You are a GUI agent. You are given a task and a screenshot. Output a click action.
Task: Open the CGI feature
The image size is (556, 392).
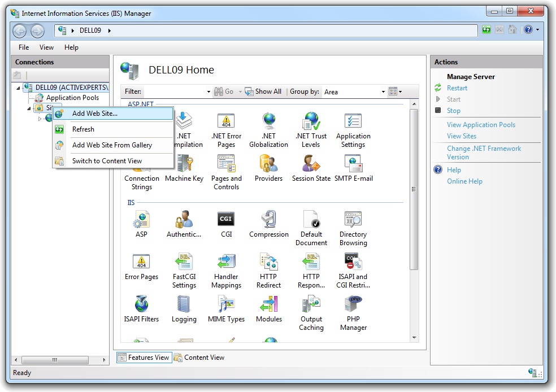pos(226,224)
